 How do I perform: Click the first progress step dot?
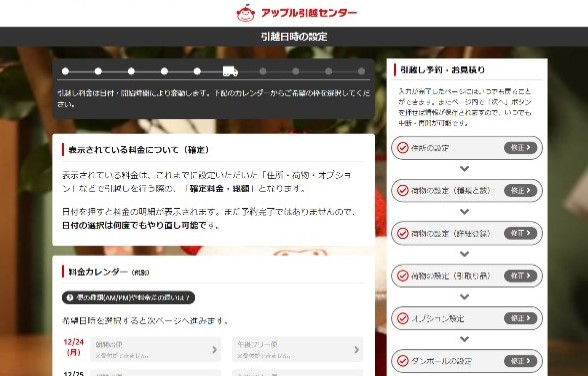(x=65, y=71)
